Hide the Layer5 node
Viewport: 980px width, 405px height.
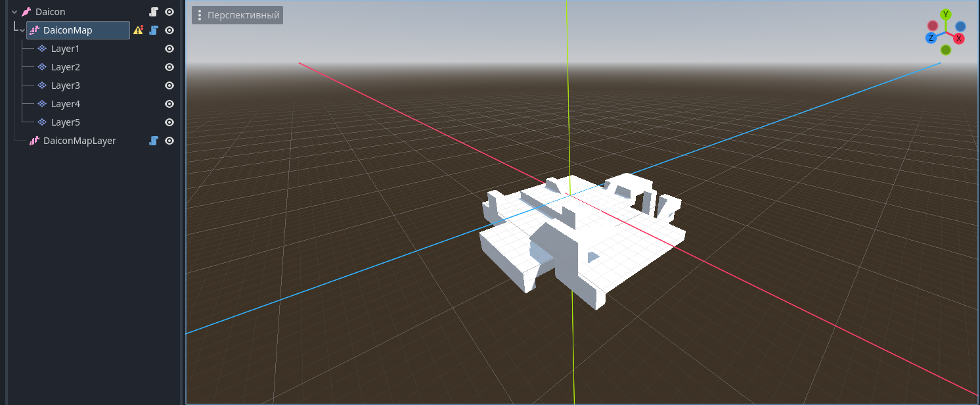coord(169,122)
